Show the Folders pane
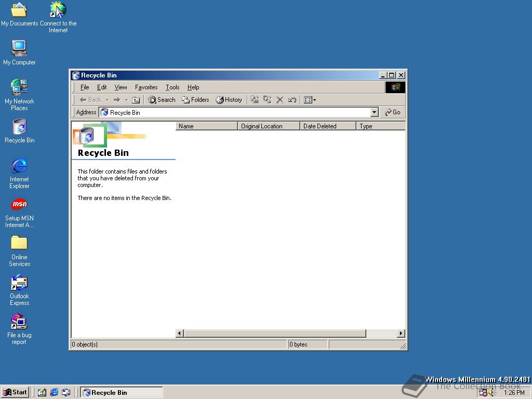This screenshot has height=399, width=532. coord(195,100)
